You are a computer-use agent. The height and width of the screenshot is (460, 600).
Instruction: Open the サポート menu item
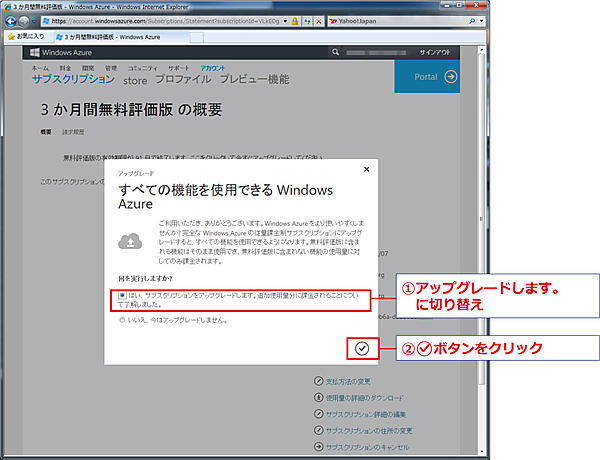tap(178, 68)
